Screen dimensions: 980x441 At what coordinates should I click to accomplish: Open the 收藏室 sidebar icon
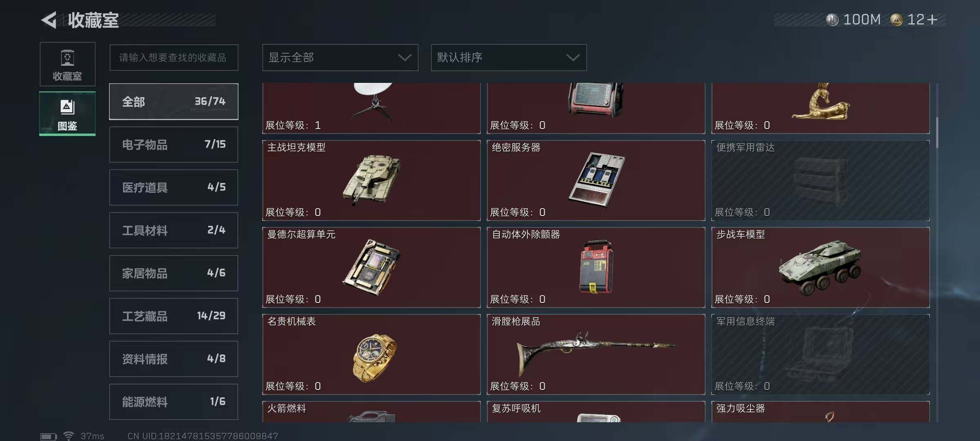coord(67,64)
